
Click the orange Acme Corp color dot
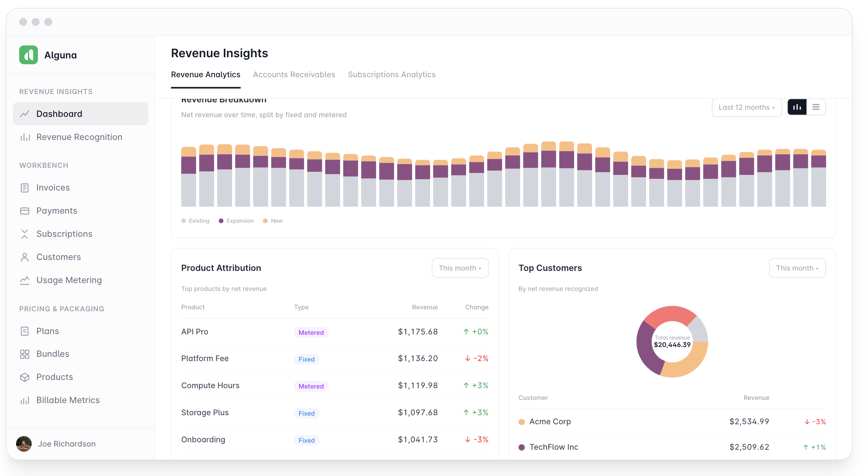click(521, 422)
